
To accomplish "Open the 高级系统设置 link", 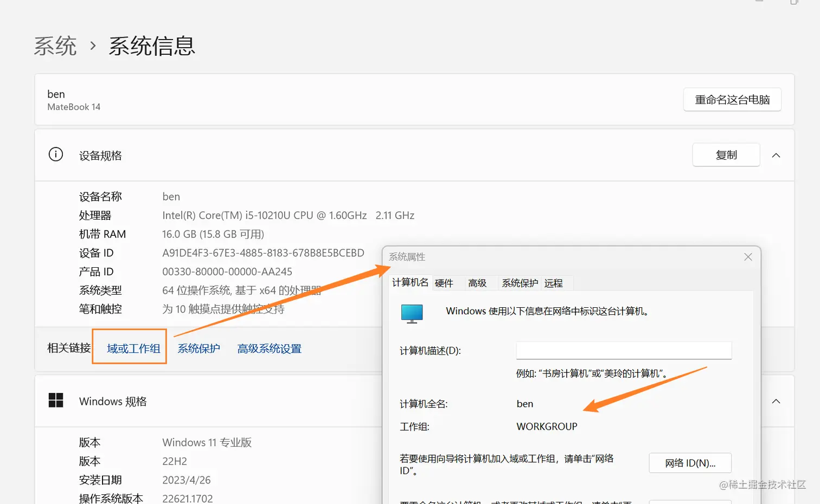I will click(270, 348).
